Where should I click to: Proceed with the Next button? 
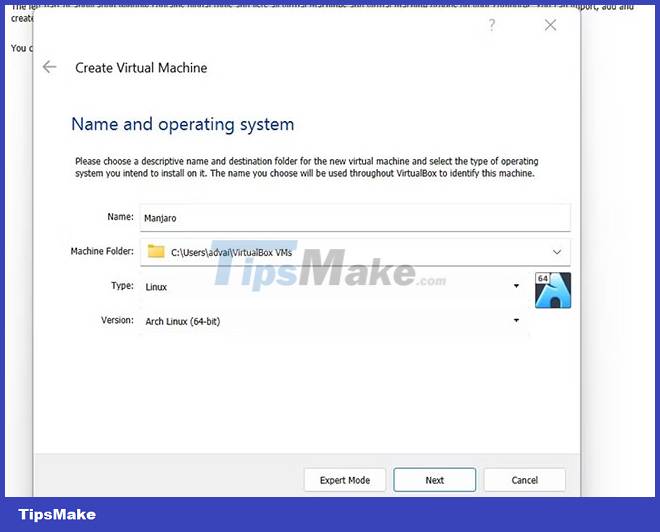pyautogui.click(x=434, y=480)
